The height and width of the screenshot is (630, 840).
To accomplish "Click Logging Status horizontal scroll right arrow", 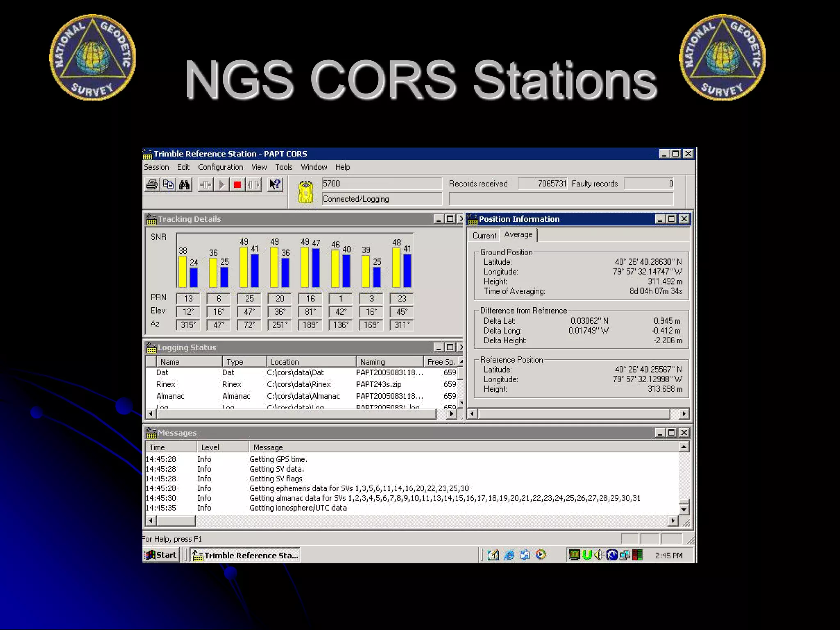I will [x=452, y=414].
